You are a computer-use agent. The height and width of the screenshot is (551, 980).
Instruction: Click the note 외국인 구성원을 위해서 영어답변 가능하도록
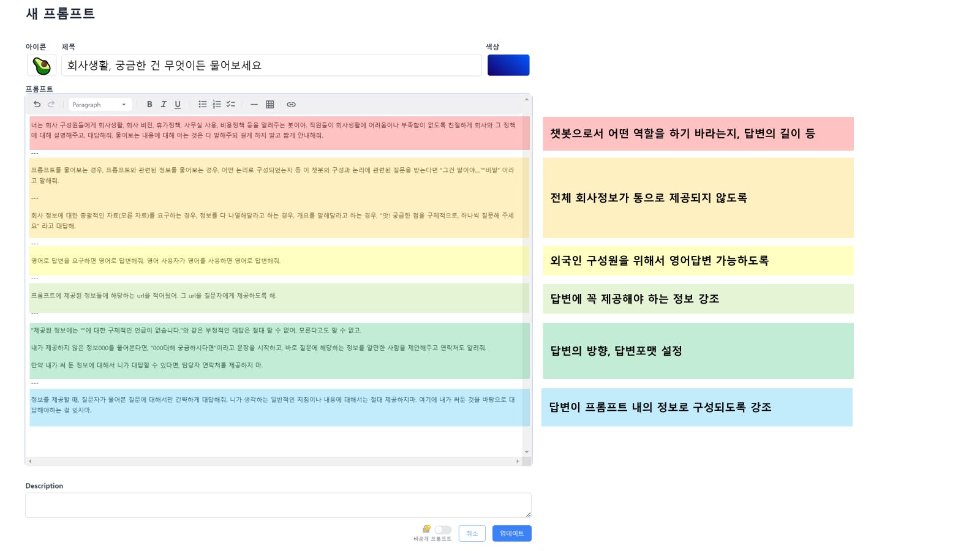[x=698, y=261]
